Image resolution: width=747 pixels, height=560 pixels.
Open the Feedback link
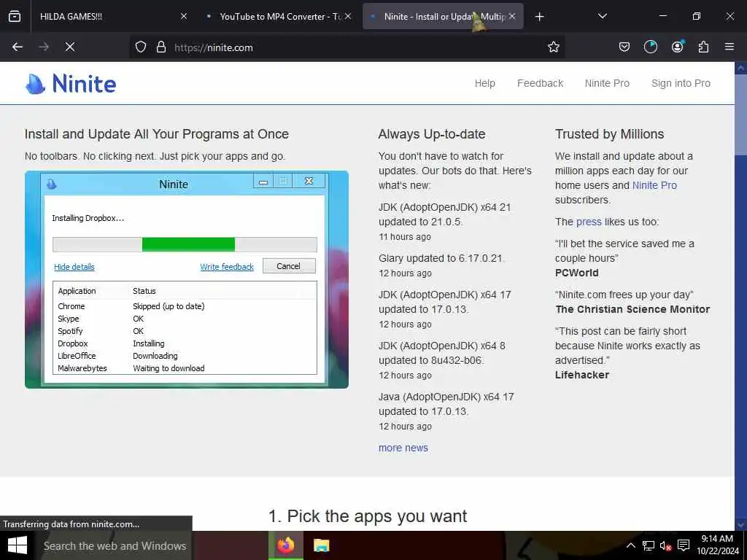[x=541, y=83]
